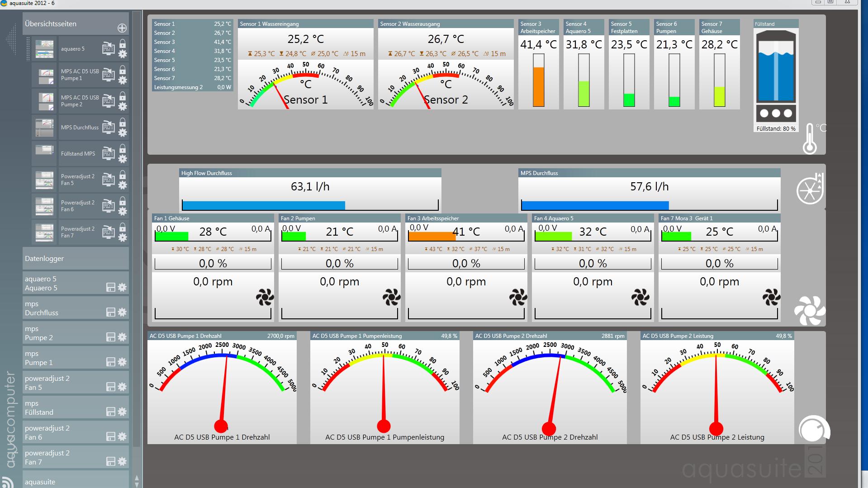This screenshot has width=868, height=488.
Task: Click save icon for mps Pumpe 2 datalogger
Action: click(x=110, y=337)
